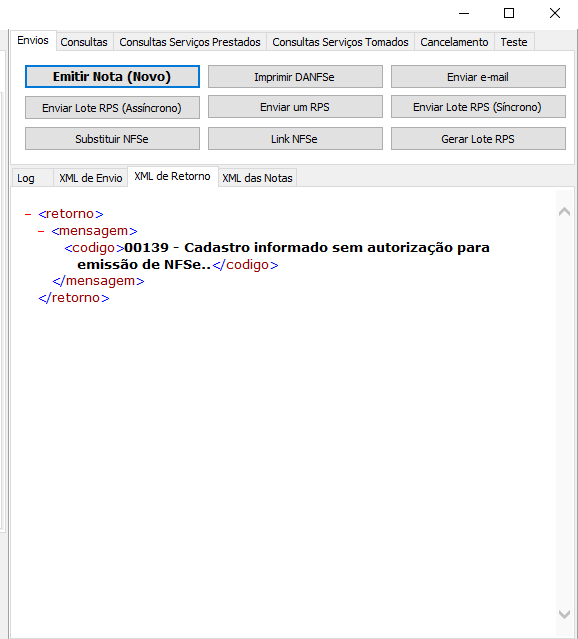Switch to the Cancelamento tab
This screenshot has height=639, width=578.
point(454,42)
